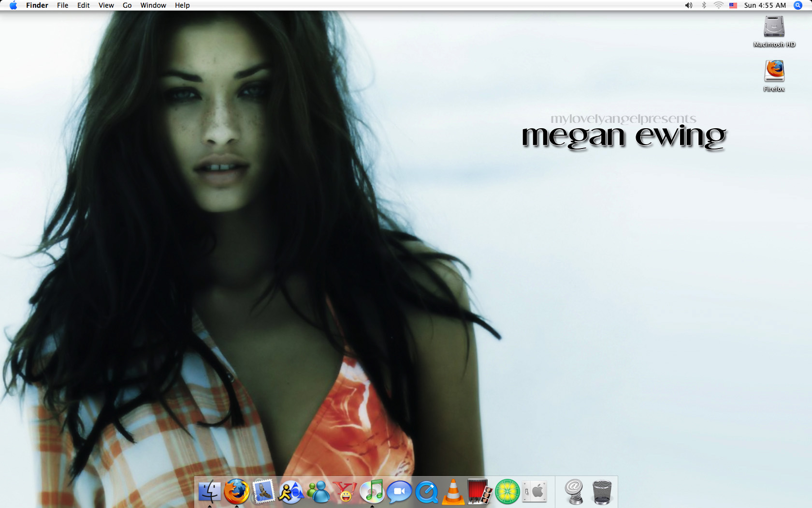
Task: Click the AirPort Wi-Fi status icon
Action: point(719,5)
